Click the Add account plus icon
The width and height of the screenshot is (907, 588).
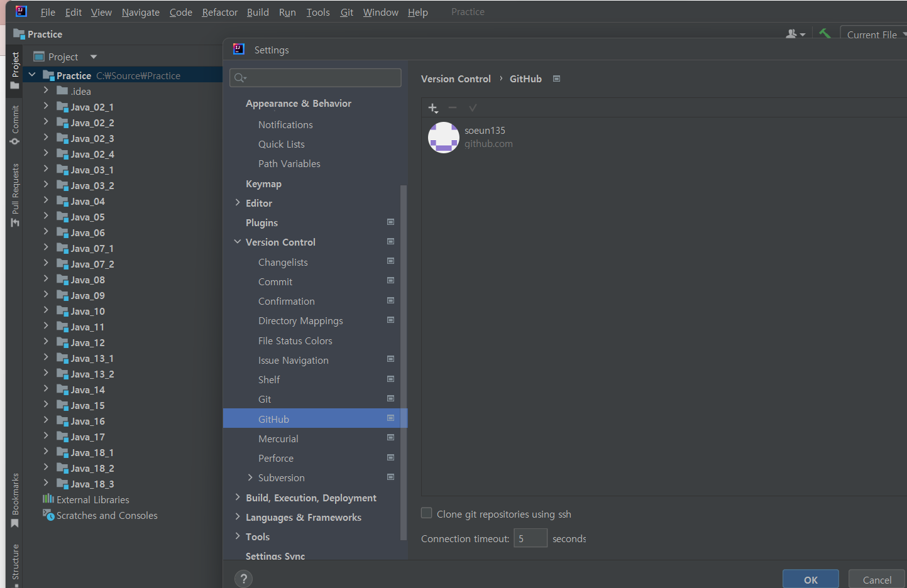432,108
